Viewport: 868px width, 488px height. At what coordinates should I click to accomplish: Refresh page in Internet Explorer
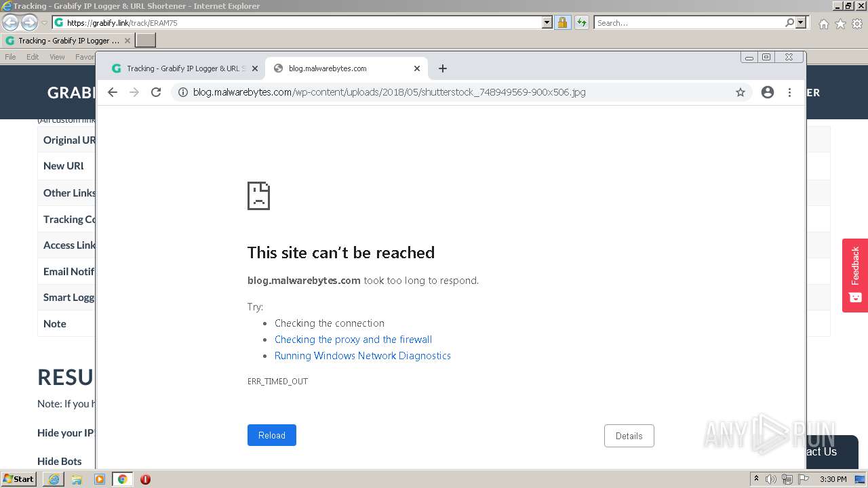coord(581,23)
